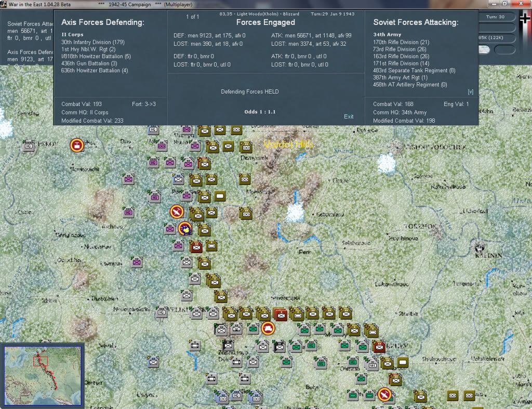Select the westernmost pink HQ counter

coord(128,212)
